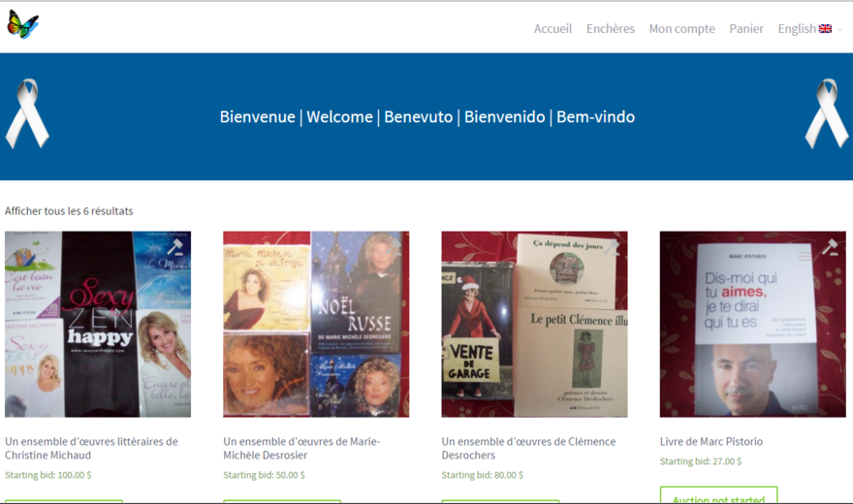The width and height of the screenshot is (853, 504).
Task: Expand the English language dropdown arrow
Action: (840, 30)
